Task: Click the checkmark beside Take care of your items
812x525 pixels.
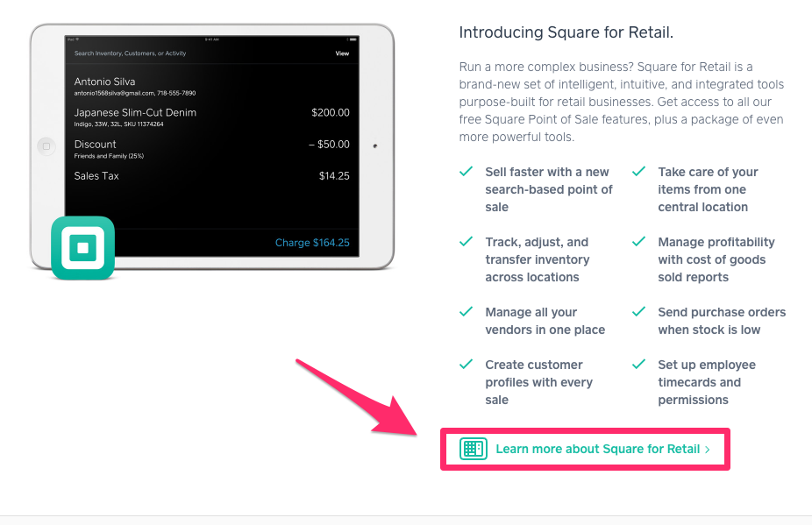Action: point(639,172)
